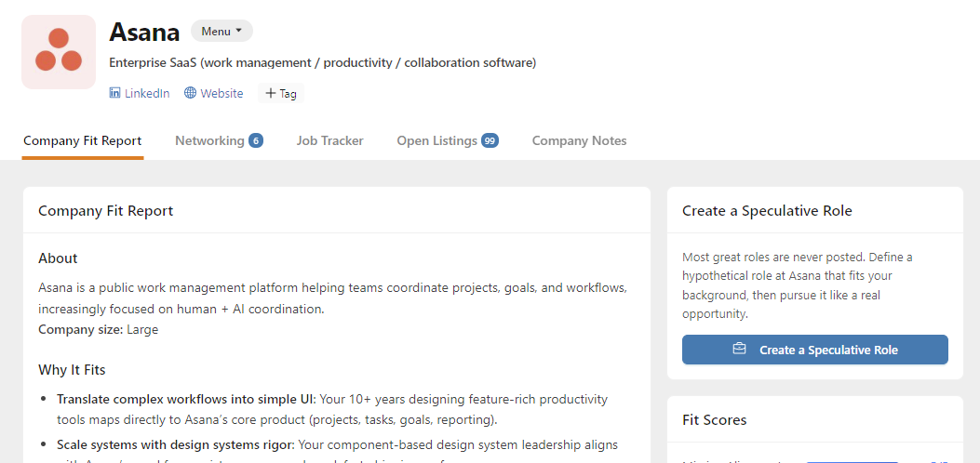Open the Menu dropdown next to Asana
This screenshot has width=980, height=463.
pyautogui.click(x=222, y=32)
